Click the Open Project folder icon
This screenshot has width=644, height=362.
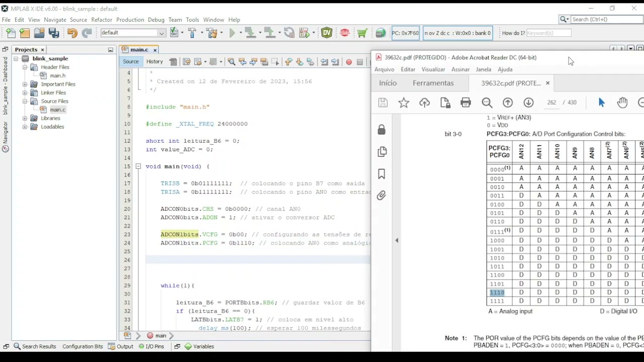(x=39, y=33)
